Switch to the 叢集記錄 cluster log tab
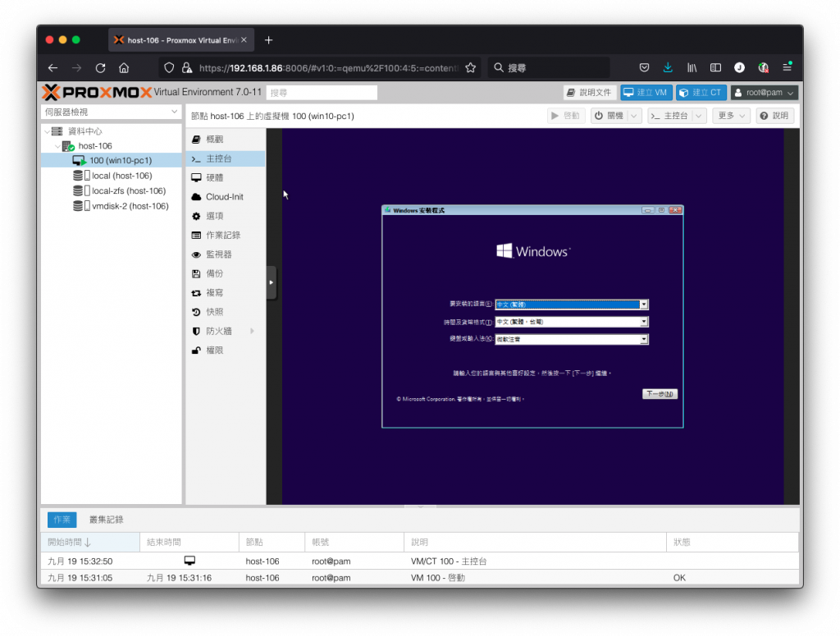The image size is (840, 637). point(106,520)
